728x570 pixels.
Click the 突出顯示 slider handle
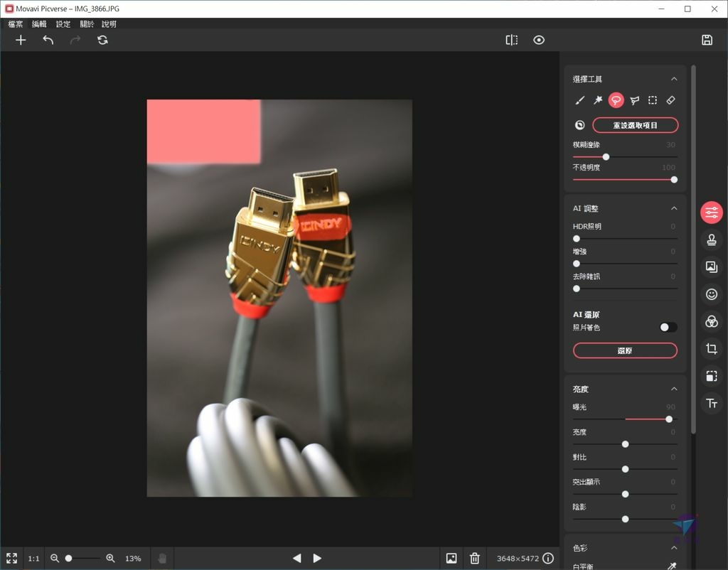click(x=626, y=495)
